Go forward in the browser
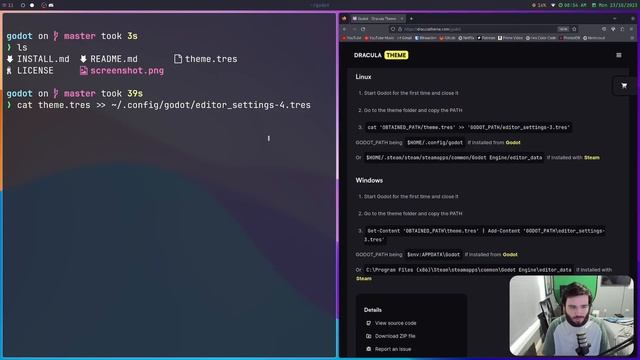 click(353, 29)
